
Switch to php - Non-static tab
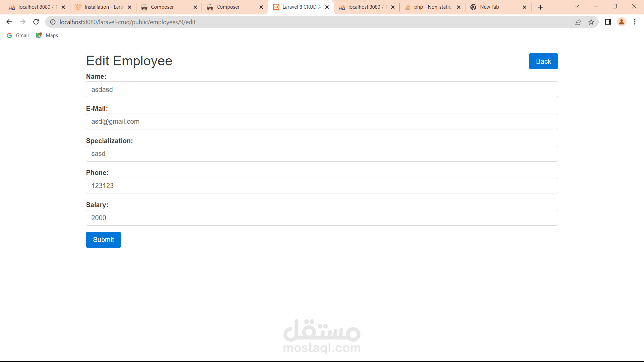click(x=431, y=7)
